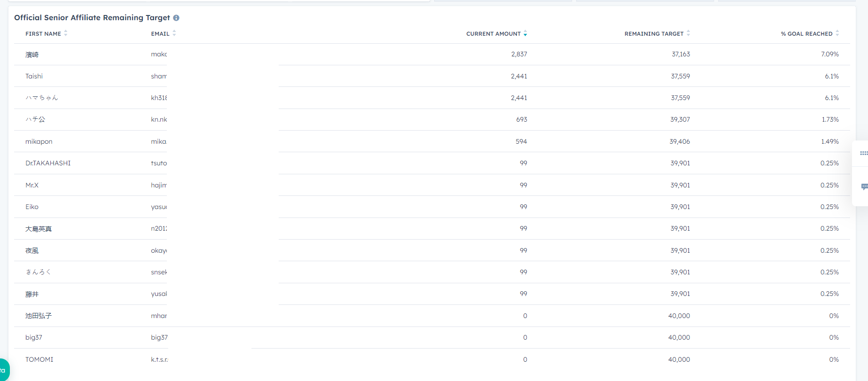Click REMAINING TARGET column header
Screen dimensions: 868x381
point(654,34)
